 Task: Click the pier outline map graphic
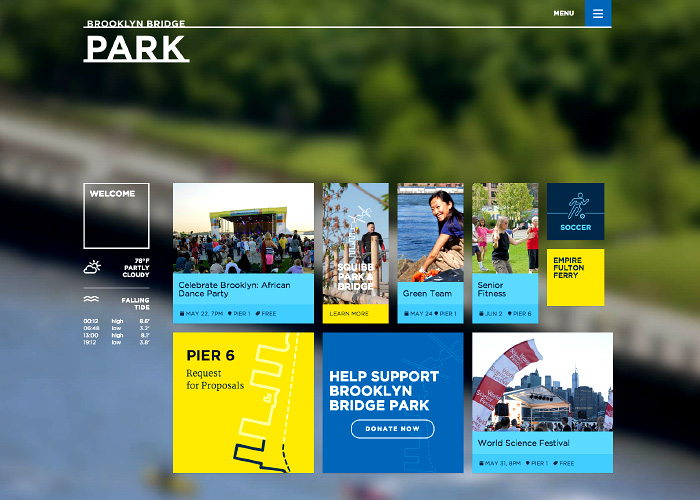tap(268, 404)
